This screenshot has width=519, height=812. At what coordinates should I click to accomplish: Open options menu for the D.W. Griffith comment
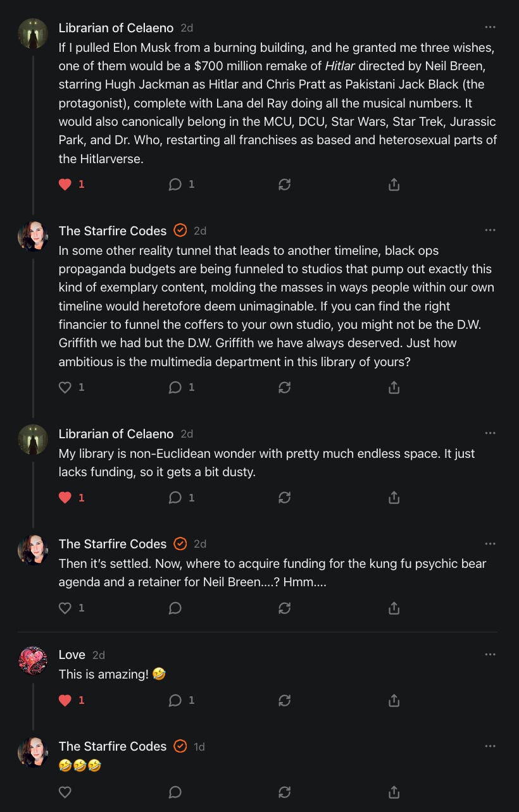[x=490, y=230]
